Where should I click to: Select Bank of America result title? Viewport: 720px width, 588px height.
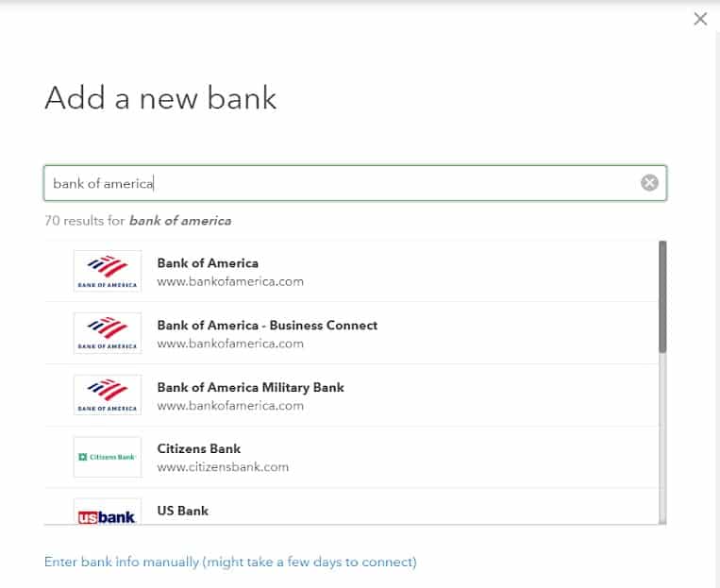[x=208, y=263]
